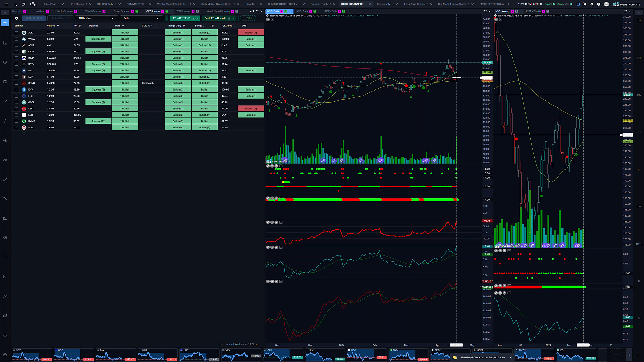The width and height of the screenshot is (644, 362).
Task: Open STOCK SCANNERS tab options dots
Action: point(366,4)
